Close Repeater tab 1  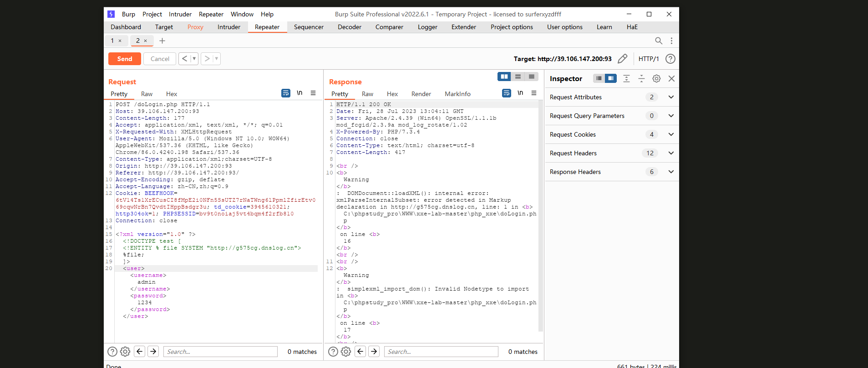pyautogui.click(x=120, y=41)
